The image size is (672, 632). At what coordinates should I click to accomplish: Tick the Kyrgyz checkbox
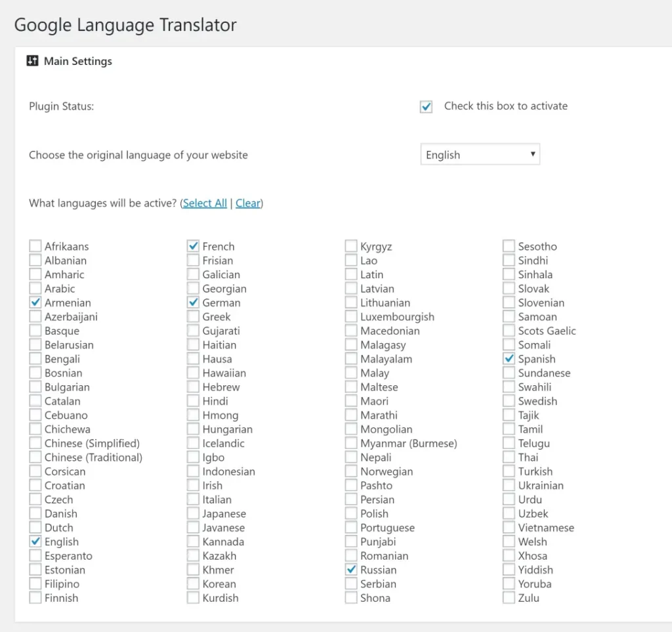click(351, 246)
